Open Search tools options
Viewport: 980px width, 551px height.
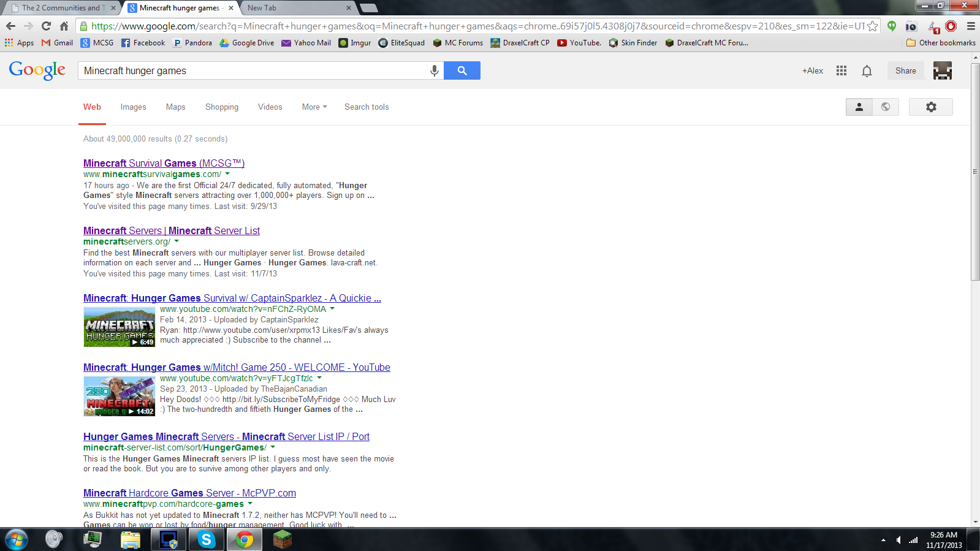(367, 107)
